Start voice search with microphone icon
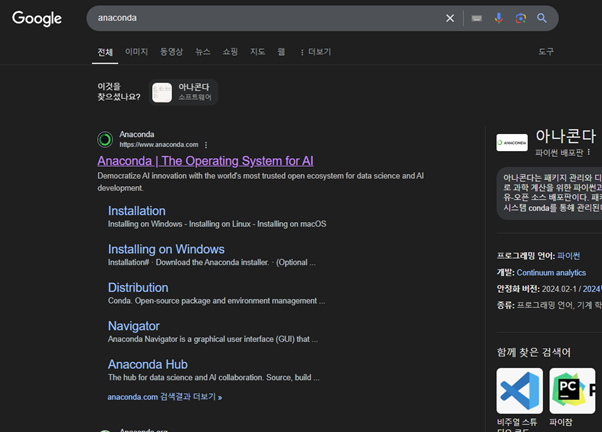This screenshot has height=432, width=602. 498,18
